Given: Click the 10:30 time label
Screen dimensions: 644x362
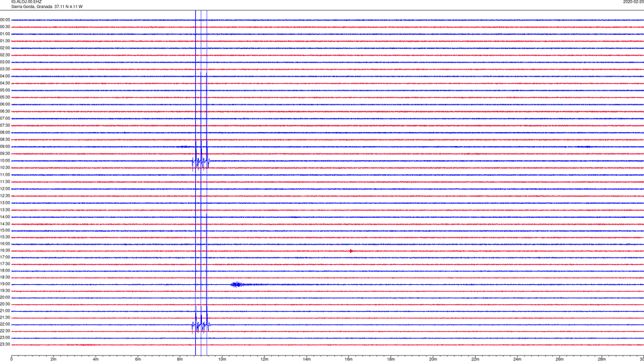Looking at the screenshot, I should pyautogui.click(x=5, y=168).
